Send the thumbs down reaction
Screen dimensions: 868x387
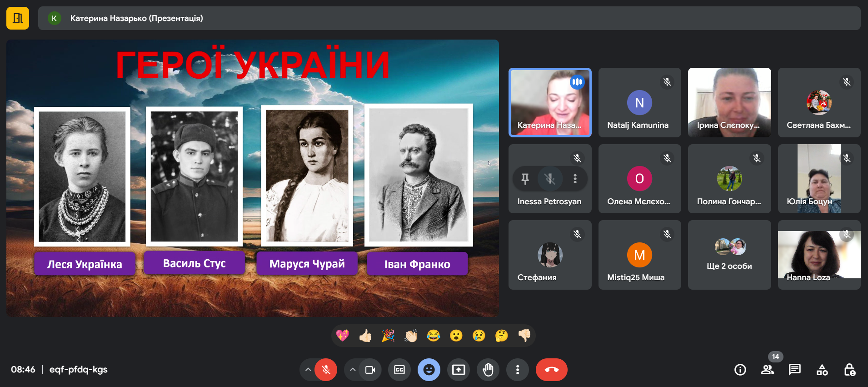524,336
